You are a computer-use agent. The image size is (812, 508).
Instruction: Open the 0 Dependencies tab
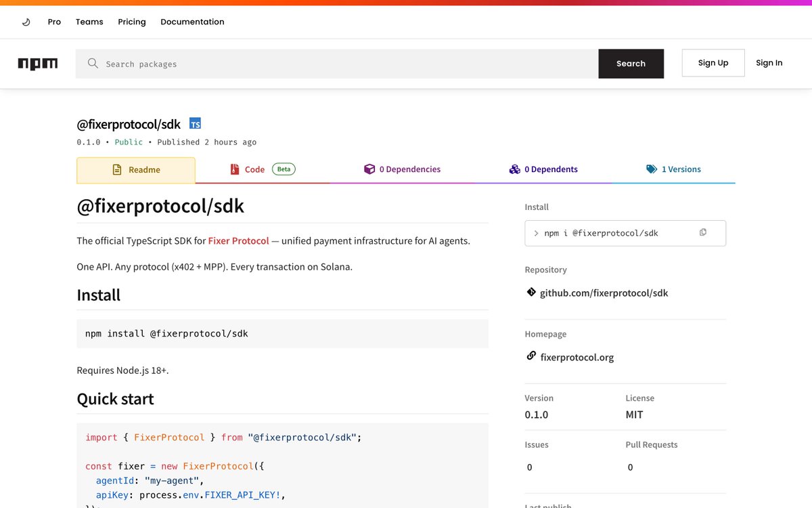coord(402,169)
